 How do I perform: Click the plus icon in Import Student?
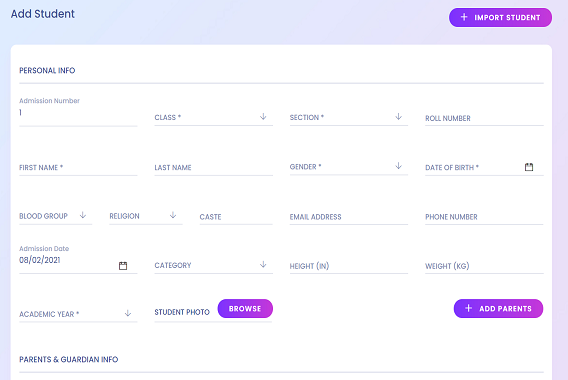pyautogui.click(x=464, y=17)
